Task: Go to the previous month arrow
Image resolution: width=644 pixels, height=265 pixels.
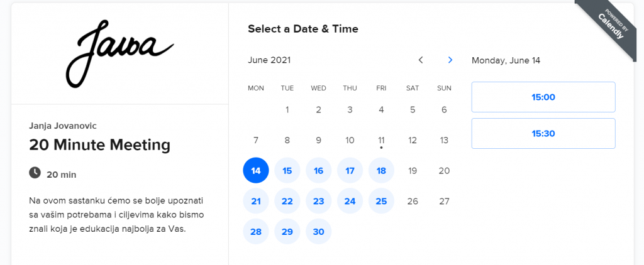Action: point(421,60)
